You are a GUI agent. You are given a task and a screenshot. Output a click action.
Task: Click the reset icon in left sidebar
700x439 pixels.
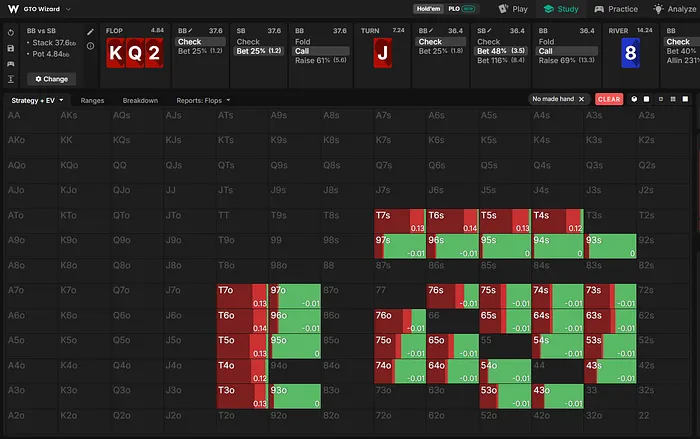[11, 33]
